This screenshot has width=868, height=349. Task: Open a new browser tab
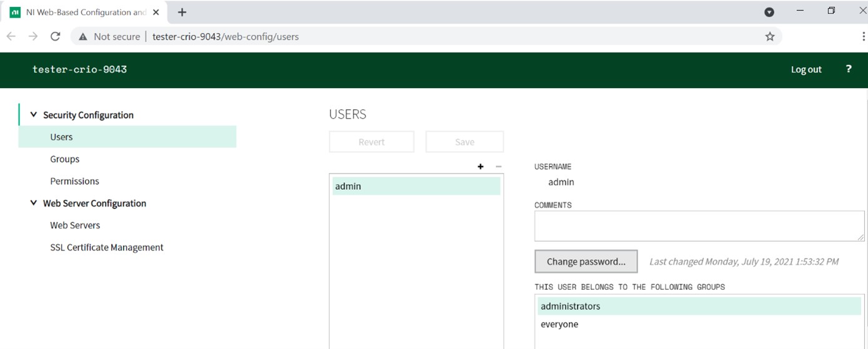point(182,12)
